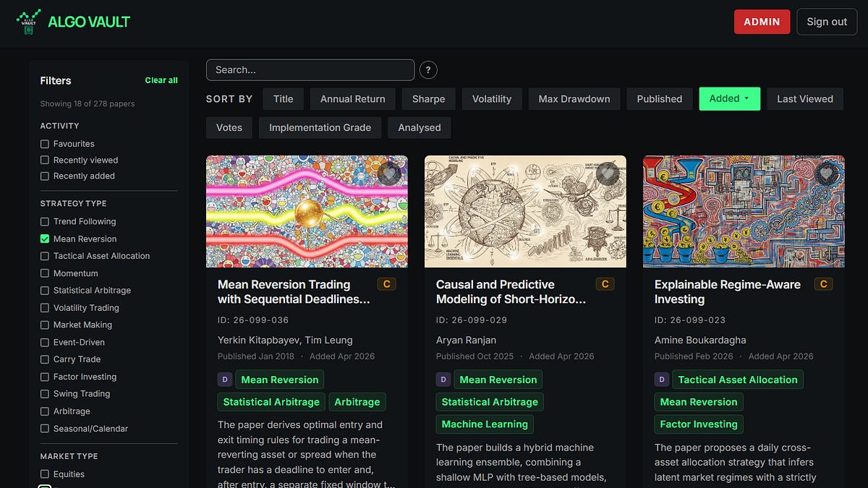Click Mean Reversion tag on Explainable Regime-Aware card
This screenshot has height=488, width=868.
click(x=699, y=402)
